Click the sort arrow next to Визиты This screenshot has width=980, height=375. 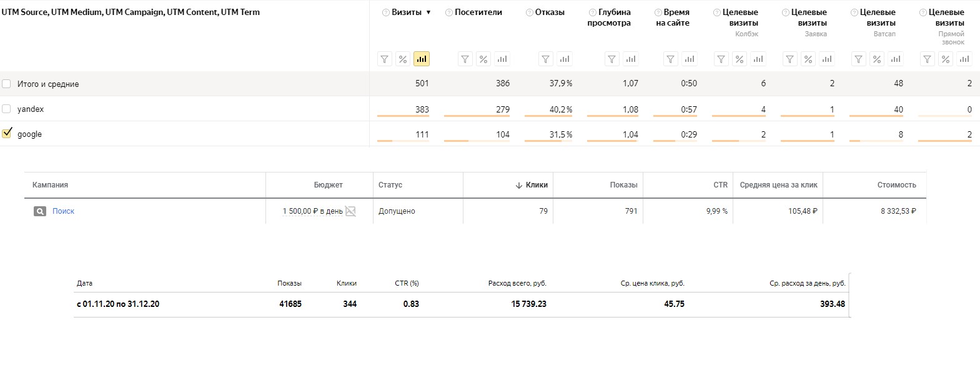[428, 12]
